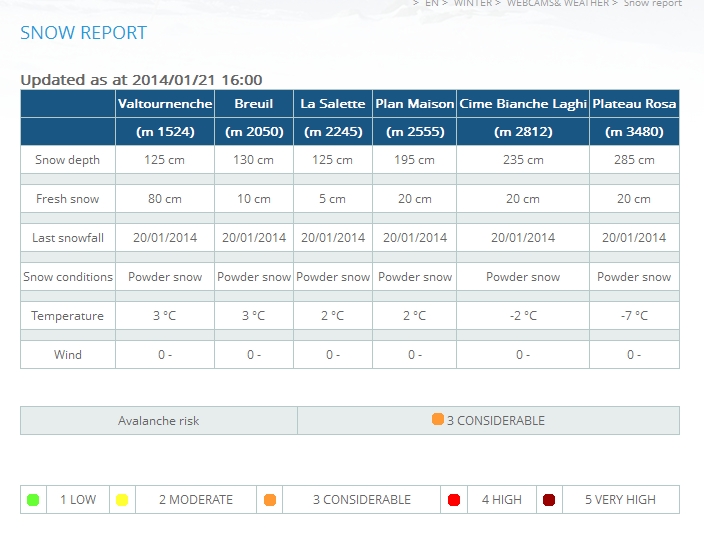Select the Plateau Rosa column header
The height and width of the screenshot is (550, 704).
point(634,104)
